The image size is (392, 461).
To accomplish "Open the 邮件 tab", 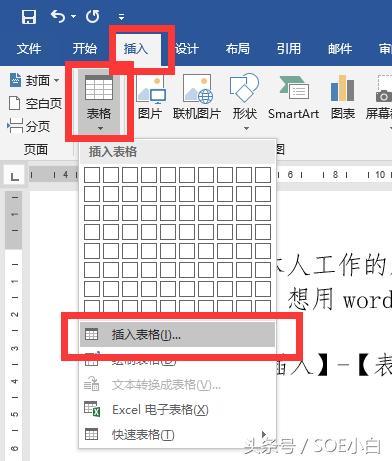I will 340,49.
